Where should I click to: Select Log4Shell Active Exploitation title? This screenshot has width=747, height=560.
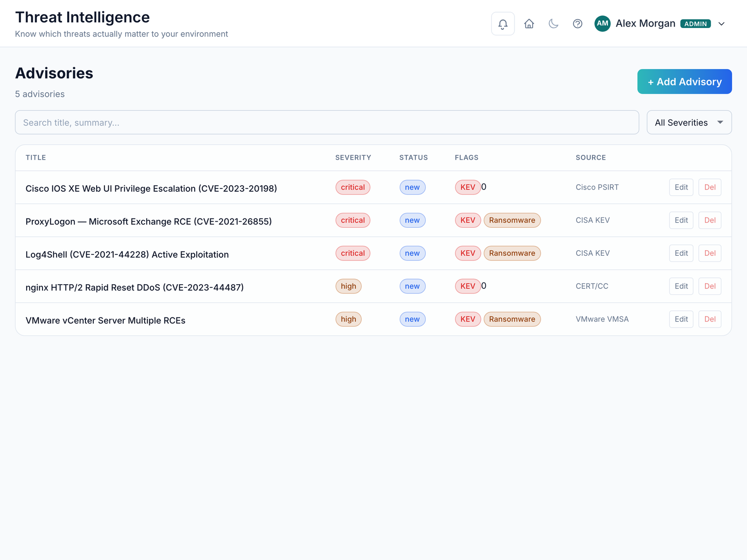click(x=127, y=255)
